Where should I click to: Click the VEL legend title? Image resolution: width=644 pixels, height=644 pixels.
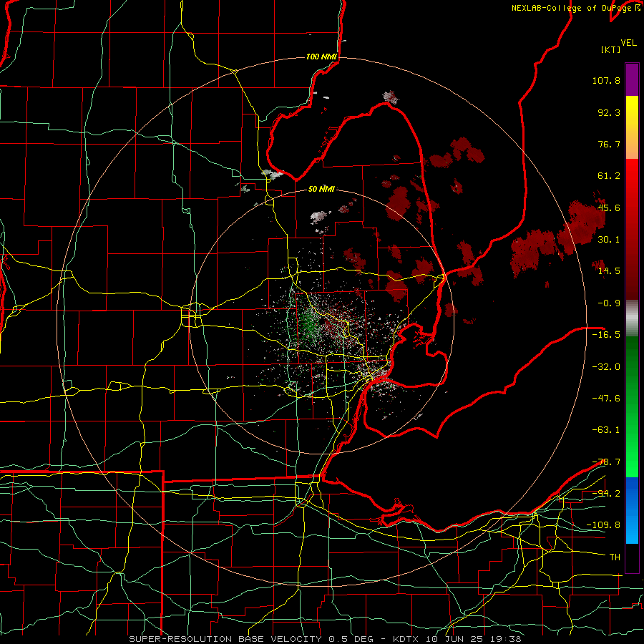[x=628, y=43]
